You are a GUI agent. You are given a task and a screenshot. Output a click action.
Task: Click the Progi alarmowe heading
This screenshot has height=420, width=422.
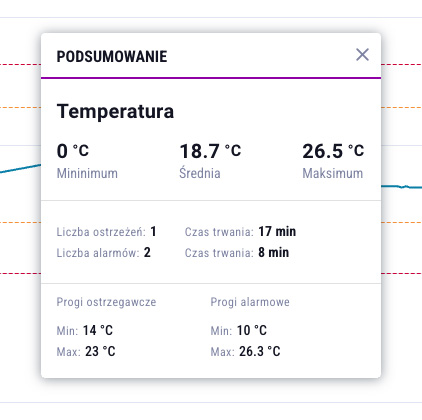250,302
